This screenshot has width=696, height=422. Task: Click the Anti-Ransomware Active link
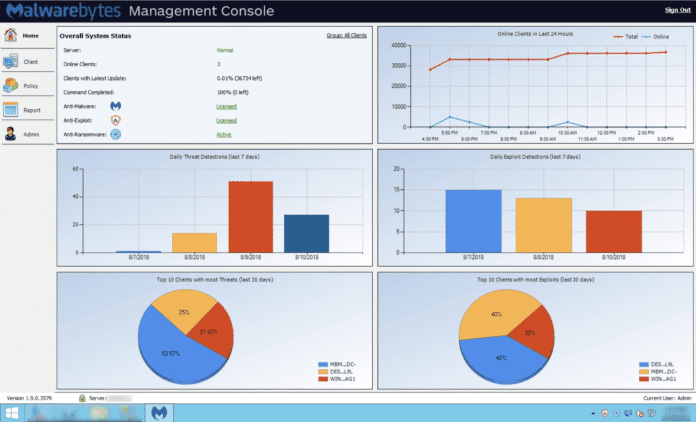pos(224,134)
